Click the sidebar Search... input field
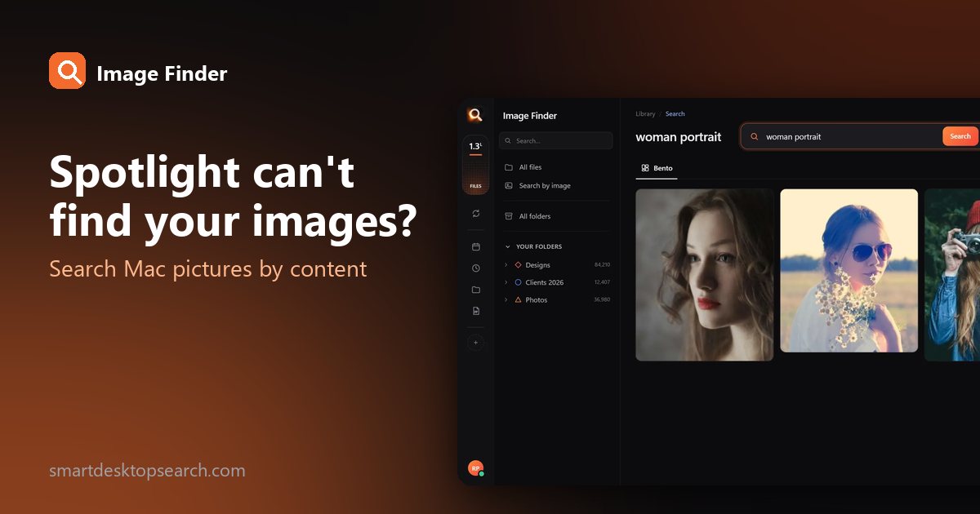Image resolution: width=980 pixels, height=514 pixels. [556, 140]
